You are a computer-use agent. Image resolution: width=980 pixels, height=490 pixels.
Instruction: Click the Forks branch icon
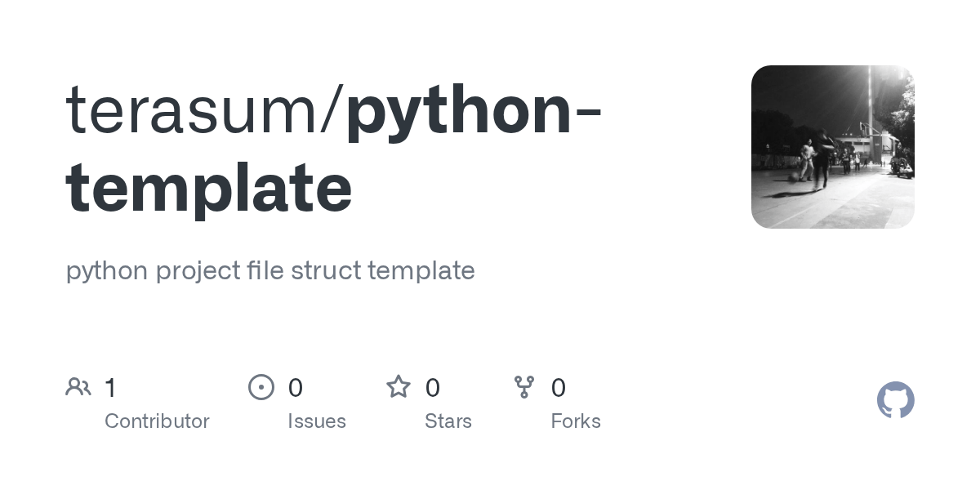click(x=524, y=387)
